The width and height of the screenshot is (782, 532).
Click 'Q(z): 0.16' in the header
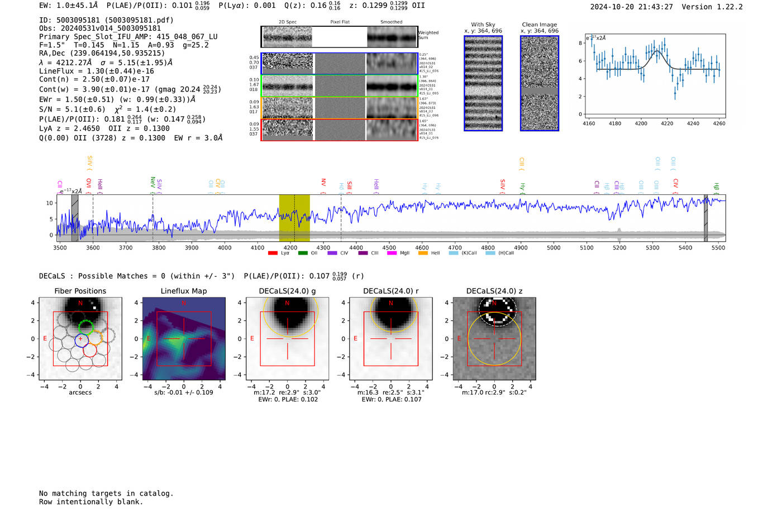(x=306, y=5)
